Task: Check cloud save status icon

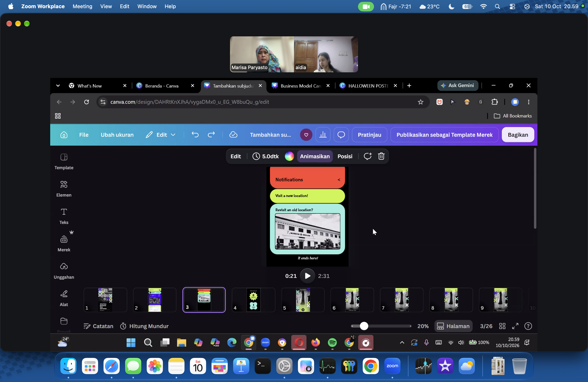Action: [x=233, y=135]
